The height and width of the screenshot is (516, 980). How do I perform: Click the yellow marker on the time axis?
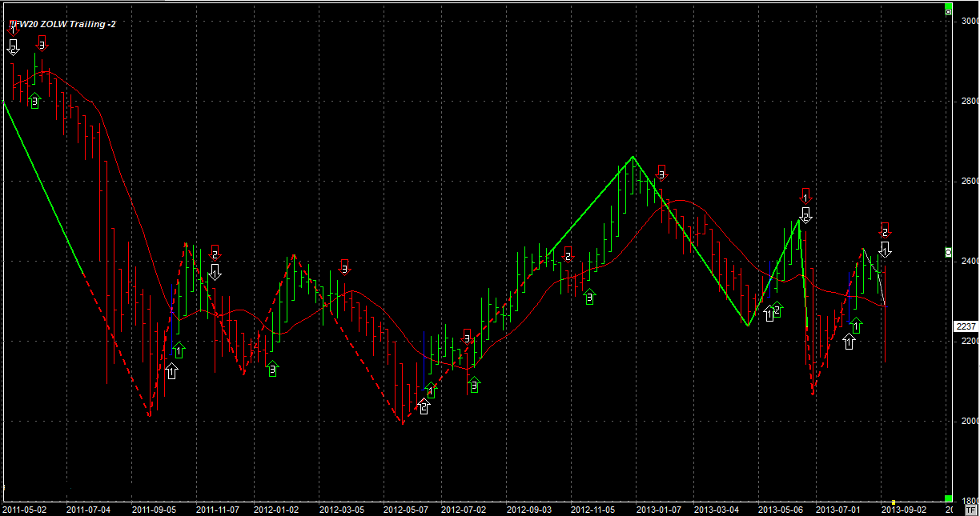(894, 502)
